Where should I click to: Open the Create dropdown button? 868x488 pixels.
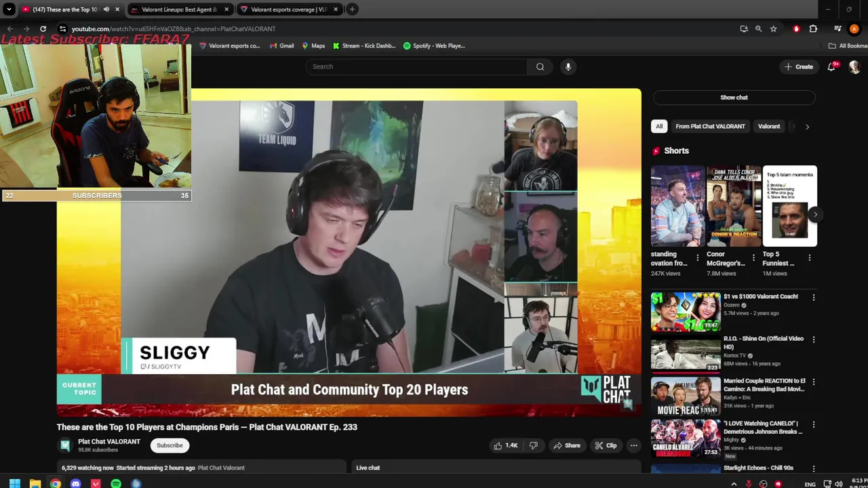799,66
